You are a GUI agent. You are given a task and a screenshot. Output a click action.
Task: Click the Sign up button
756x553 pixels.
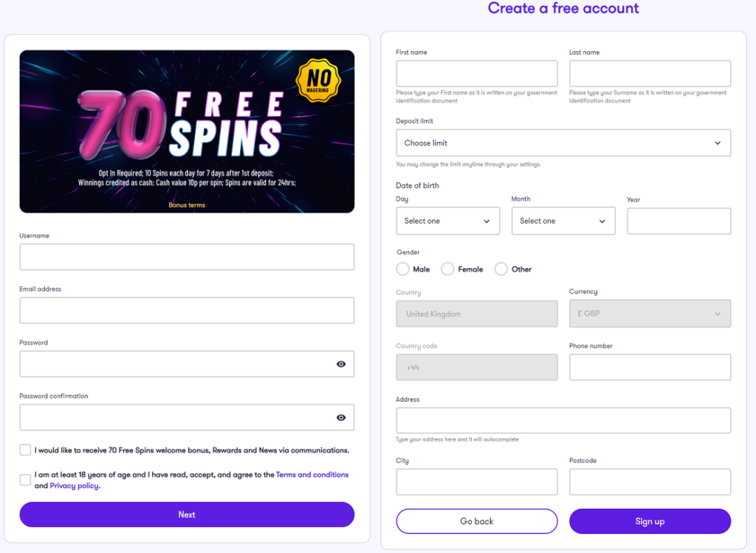(650, 521)
